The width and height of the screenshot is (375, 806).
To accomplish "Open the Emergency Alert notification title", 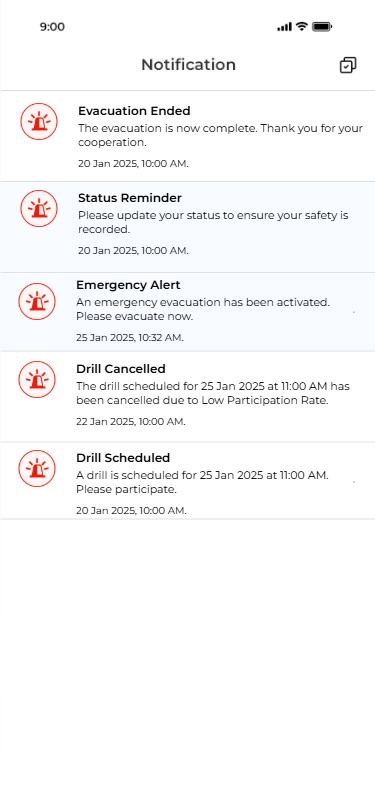I will click(x=128, y=285).
